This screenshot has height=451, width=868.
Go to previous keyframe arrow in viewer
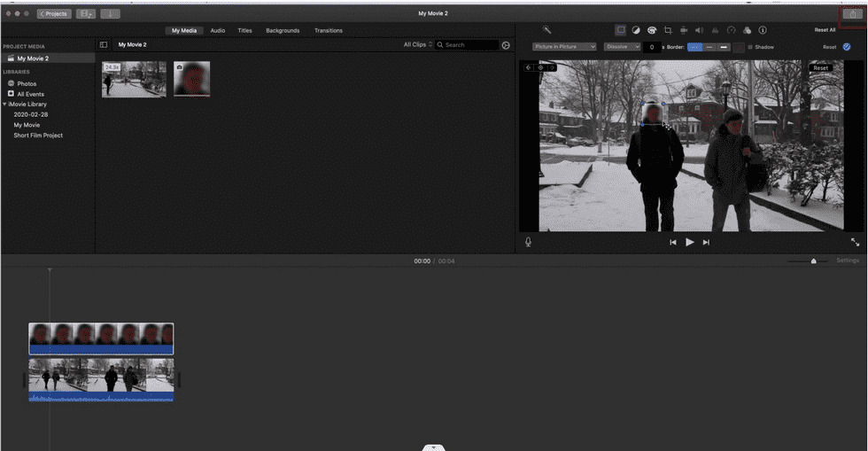(529, 67)
